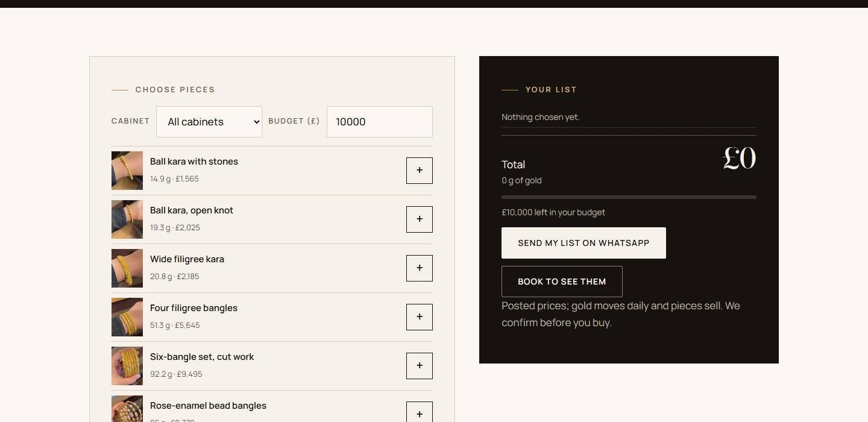Image resolution: width=868 pixels, height=422 pixels.
Task: Select the text Six-bangle set, cut work
Action: pyautogui.click(x=202, y=357)
